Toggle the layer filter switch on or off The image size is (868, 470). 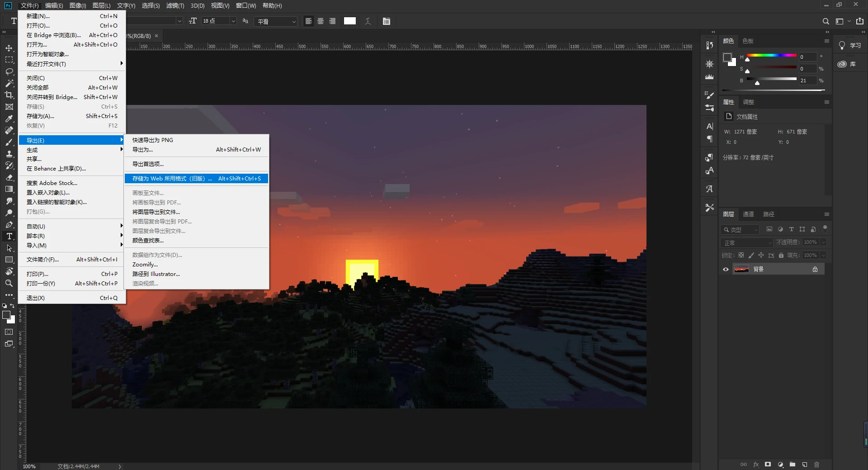point(825,228)
